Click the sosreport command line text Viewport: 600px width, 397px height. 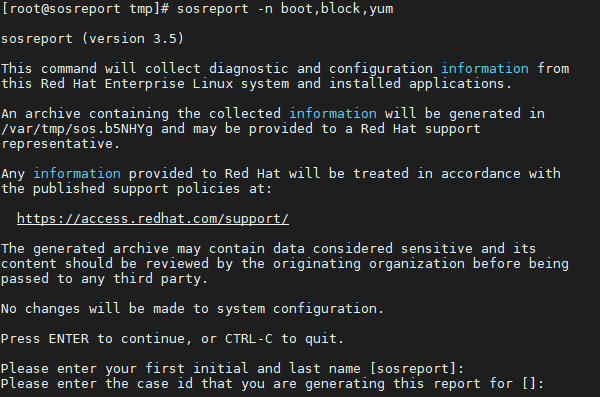tap(285, 8)
